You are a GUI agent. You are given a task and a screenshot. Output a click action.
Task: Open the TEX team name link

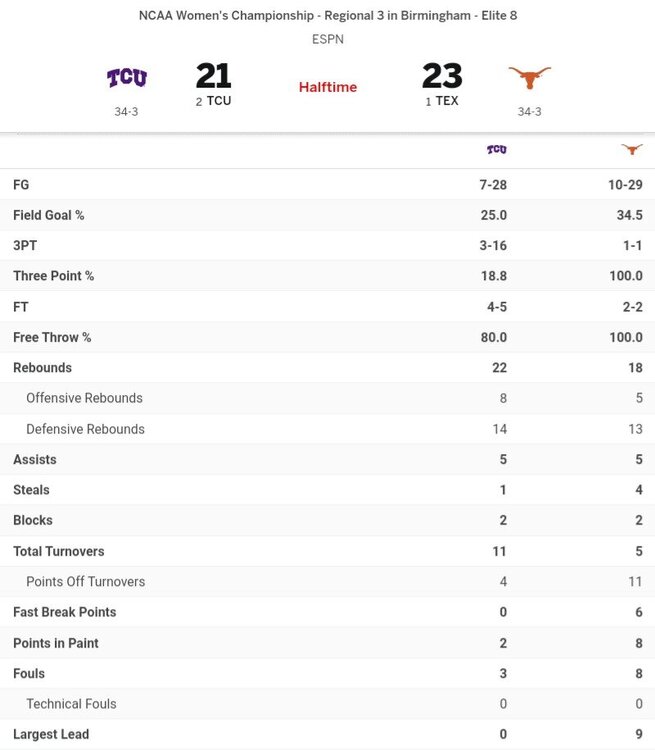[446, 101]
